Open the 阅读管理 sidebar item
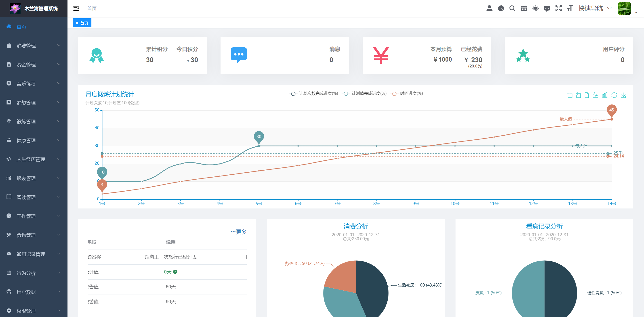 click(34, 197)
